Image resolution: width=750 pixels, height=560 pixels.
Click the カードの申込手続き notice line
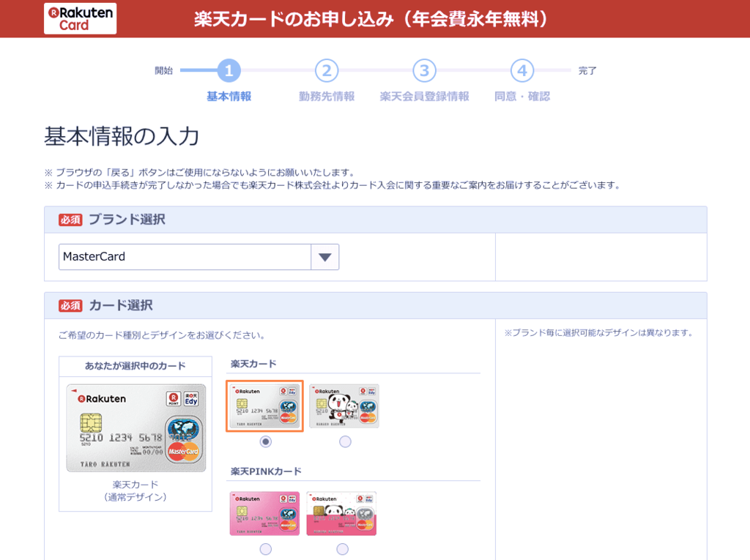click(333, 185)
